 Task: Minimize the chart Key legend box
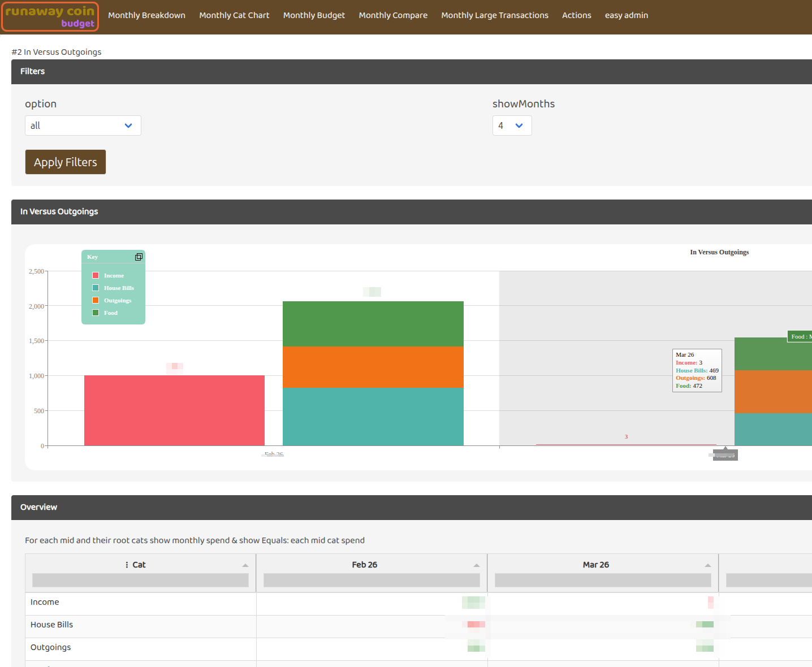(x=139, y=257)
